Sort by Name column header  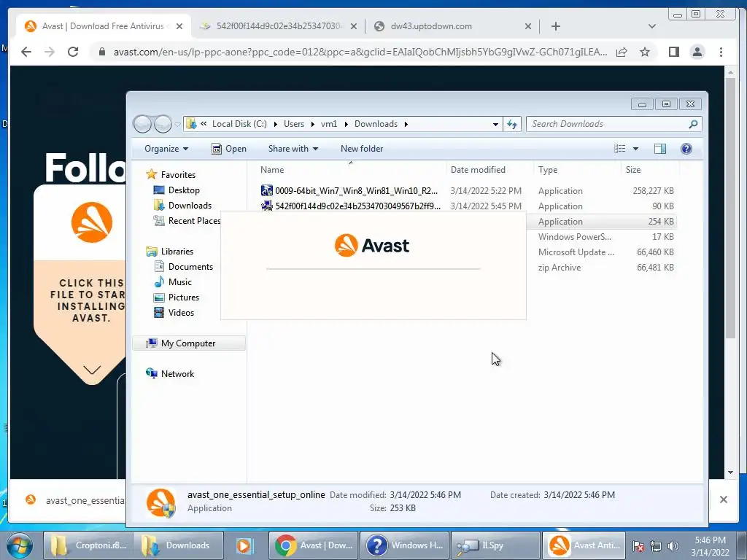pos(351,170)
